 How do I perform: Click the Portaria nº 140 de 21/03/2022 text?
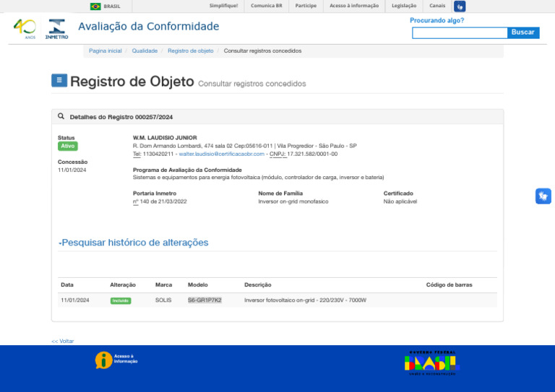160,201
